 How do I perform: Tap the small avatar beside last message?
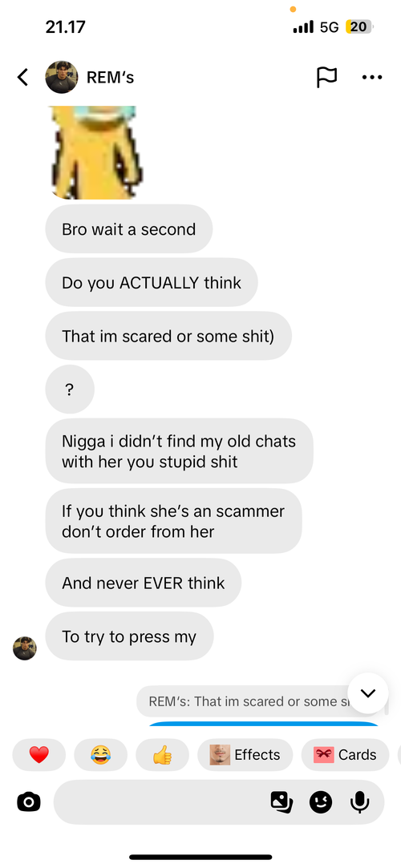(x=24, y=648)
